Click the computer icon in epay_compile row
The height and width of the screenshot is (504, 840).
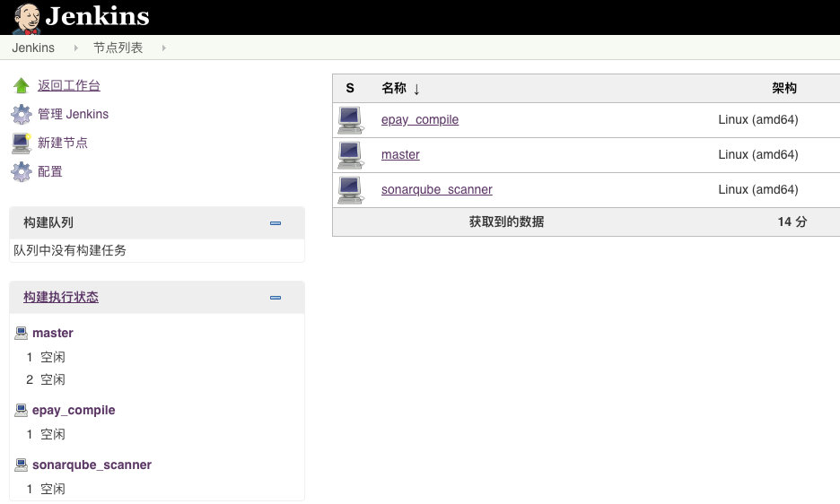[350, 120]
